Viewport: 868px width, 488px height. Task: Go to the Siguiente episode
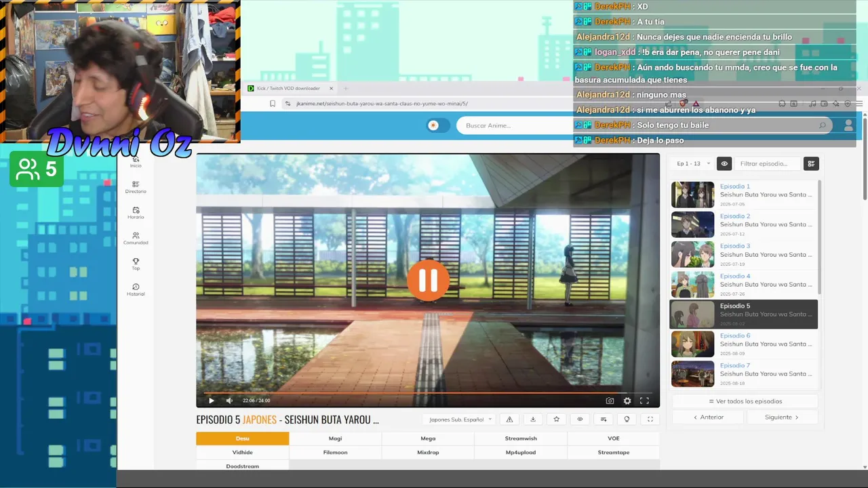(x=781, y=418)
